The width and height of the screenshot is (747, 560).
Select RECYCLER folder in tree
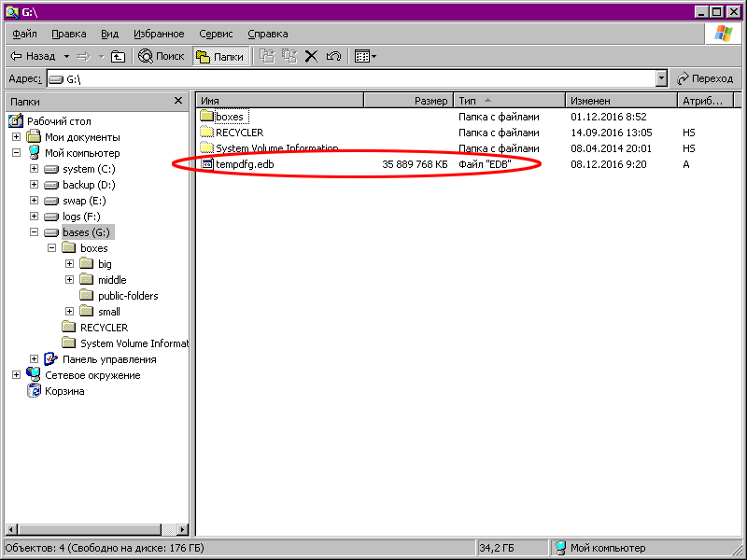(104, 328)
